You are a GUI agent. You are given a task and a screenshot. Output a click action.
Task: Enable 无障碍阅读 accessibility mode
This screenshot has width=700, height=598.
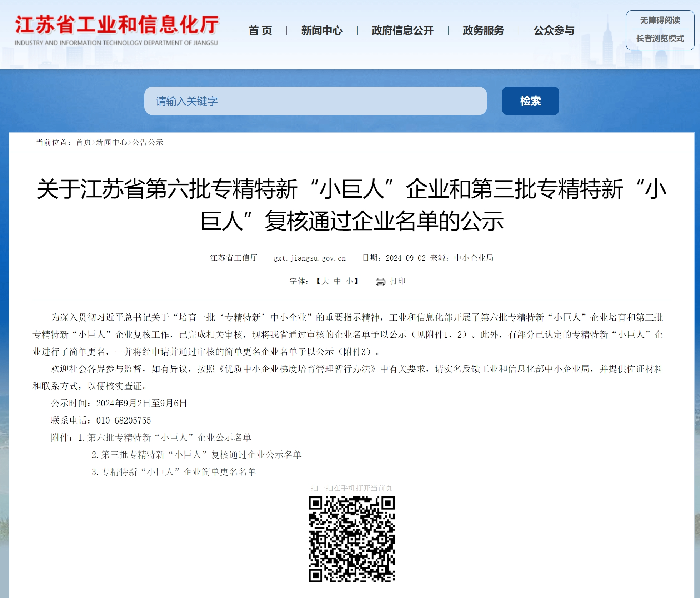pos(660,20)
